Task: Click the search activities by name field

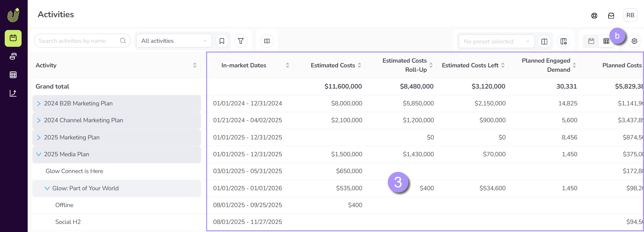Action: click(78, 41)
